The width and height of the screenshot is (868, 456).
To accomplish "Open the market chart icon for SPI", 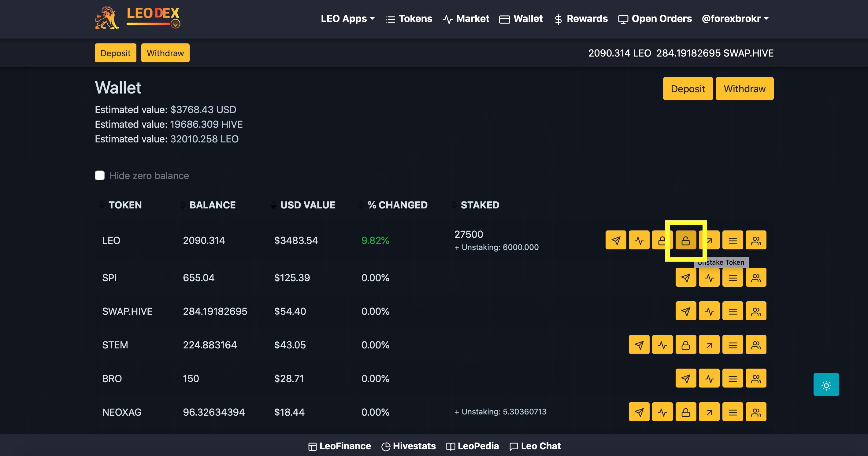I will tap(709, 278).
